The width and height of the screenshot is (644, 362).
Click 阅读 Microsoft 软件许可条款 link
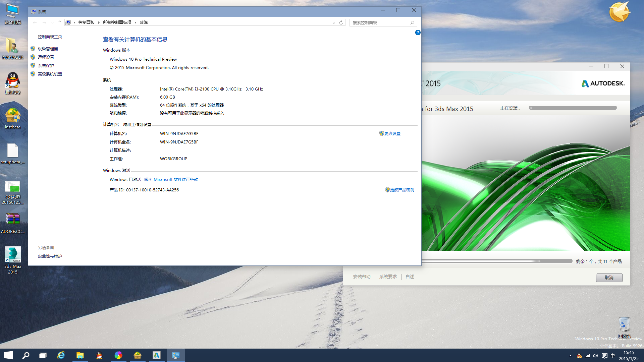click(x=171, y=179)
